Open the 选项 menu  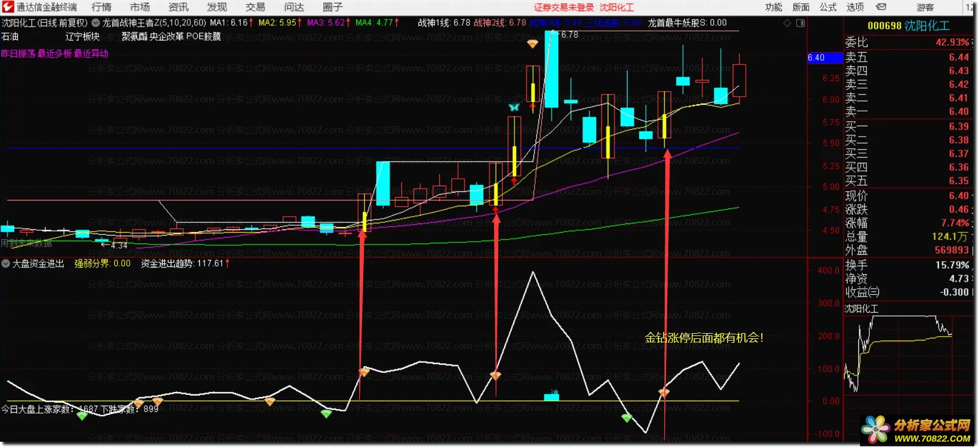(x=855, y=7)
